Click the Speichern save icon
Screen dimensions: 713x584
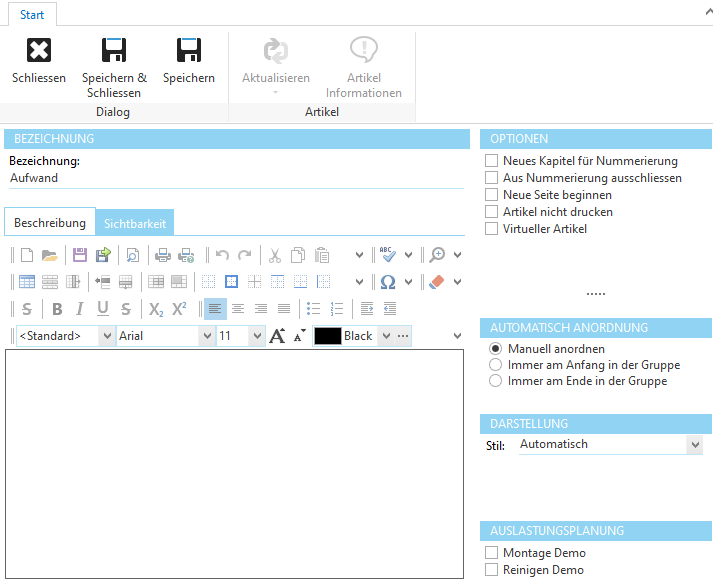189,51
